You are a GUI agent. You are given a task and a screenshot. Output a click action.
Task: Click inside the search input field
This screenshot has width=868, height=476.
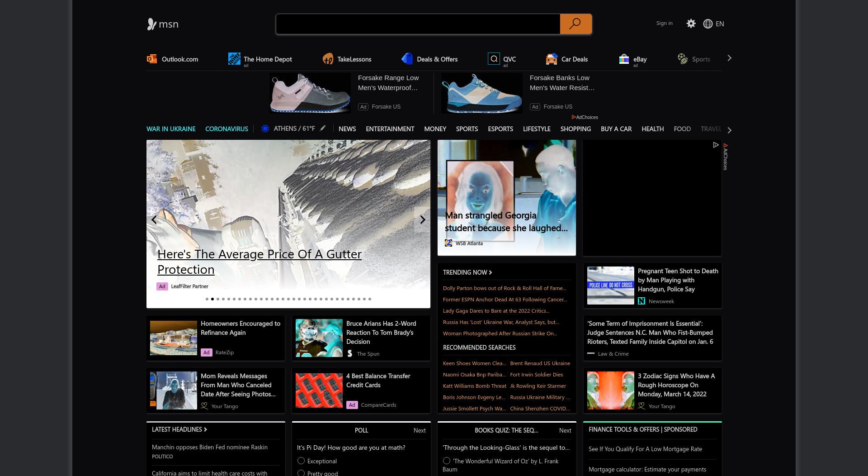pyautogui.click(x=418, y=24)
